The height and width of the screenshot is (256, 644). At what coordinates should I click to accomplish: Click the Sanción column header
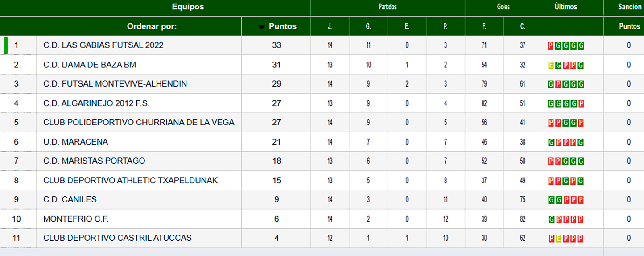[x=629, y=7]
